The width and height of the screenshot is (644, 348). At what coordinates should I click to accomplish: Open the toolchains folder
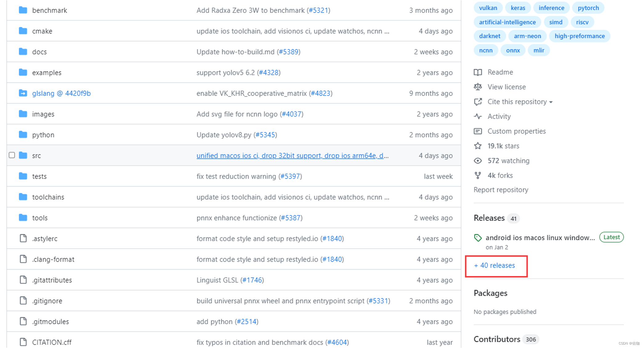48,197
